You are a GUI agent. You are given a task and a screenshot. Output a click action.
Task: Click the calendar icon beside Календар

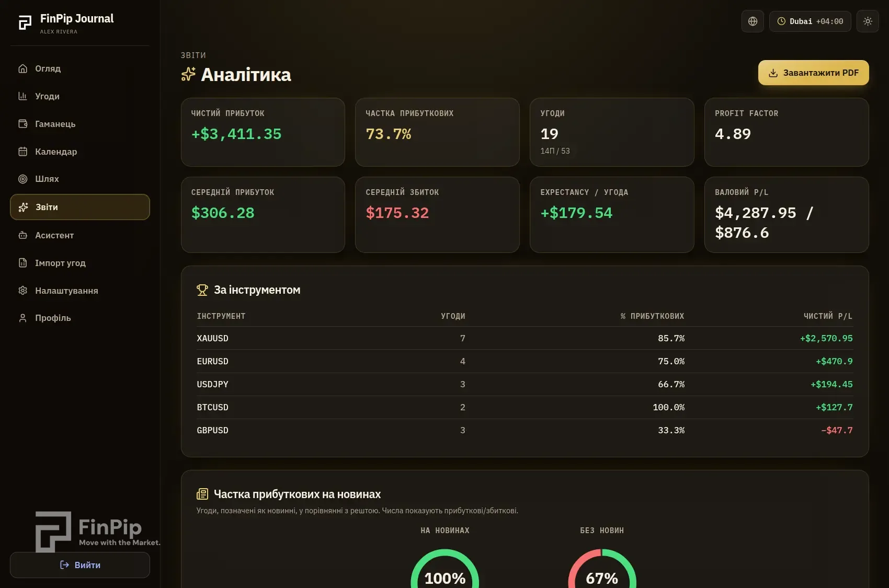pyautogui.click(x=22, y=152)
